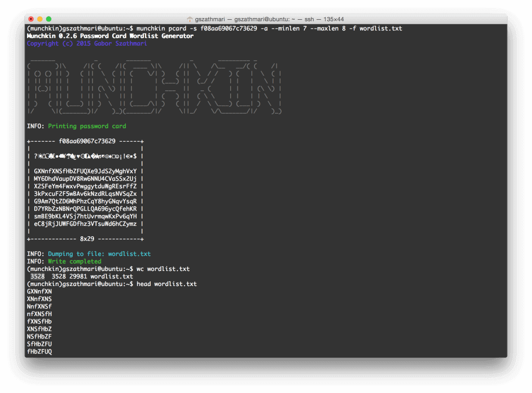Click the card seed 'f08aa69067c73629' in card header

87,141
